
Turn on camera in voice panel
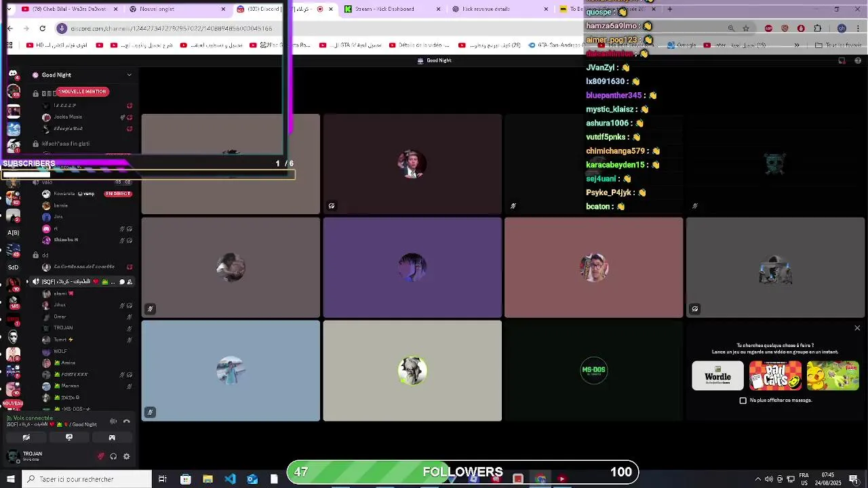26,437
